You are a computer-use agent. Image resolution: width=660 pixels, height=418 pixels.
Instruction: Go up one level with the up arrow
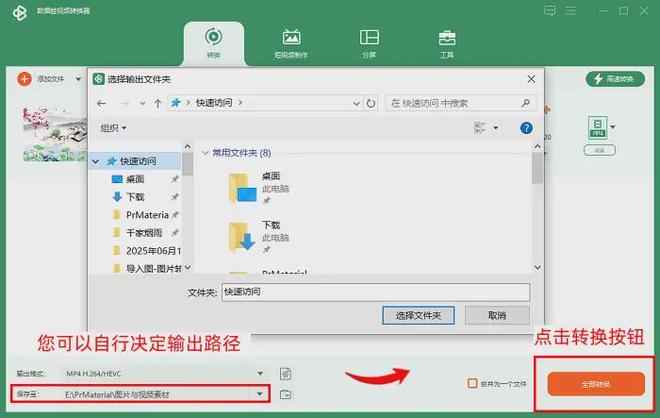pyautogui.click(x=158, y=103)
